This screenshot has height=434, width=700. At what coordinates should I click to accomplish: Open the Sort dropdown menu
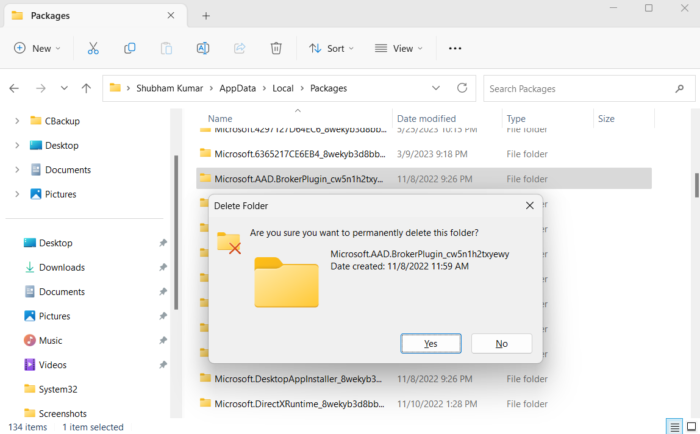tap(331, 48)
